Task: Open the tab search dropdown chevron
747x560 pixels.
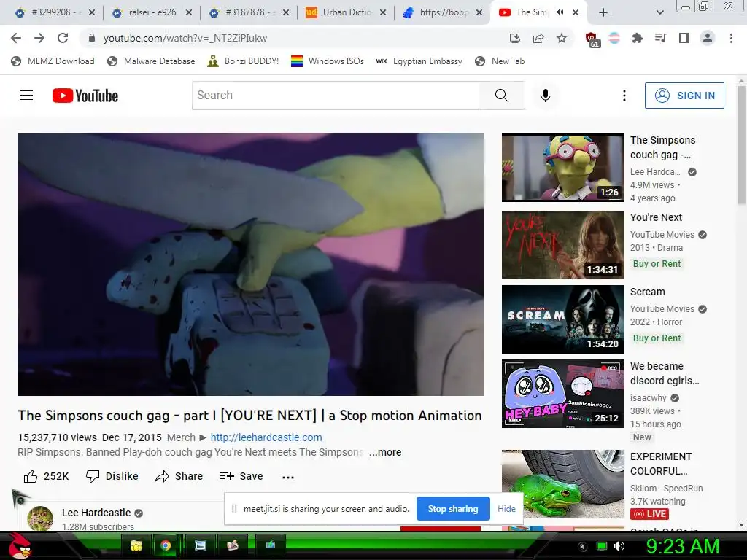Action: (x=659, y=13)
